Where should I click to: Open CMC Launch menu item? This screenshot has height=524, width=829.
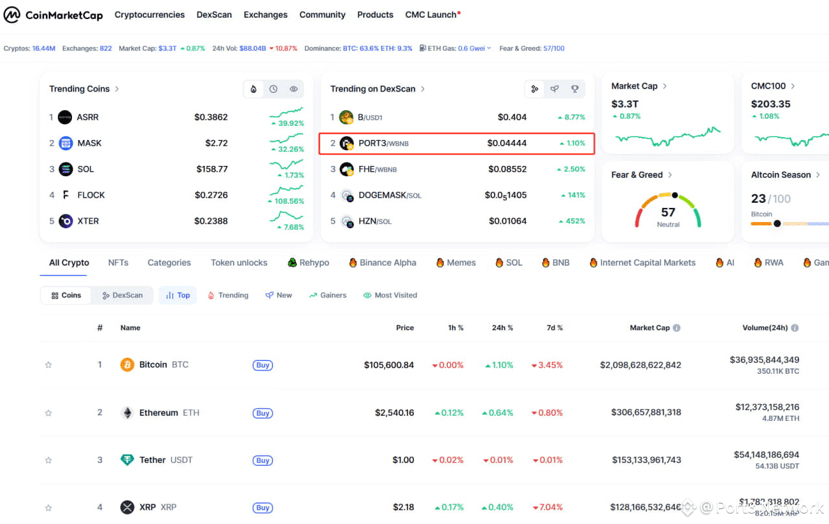coord(432,15)
